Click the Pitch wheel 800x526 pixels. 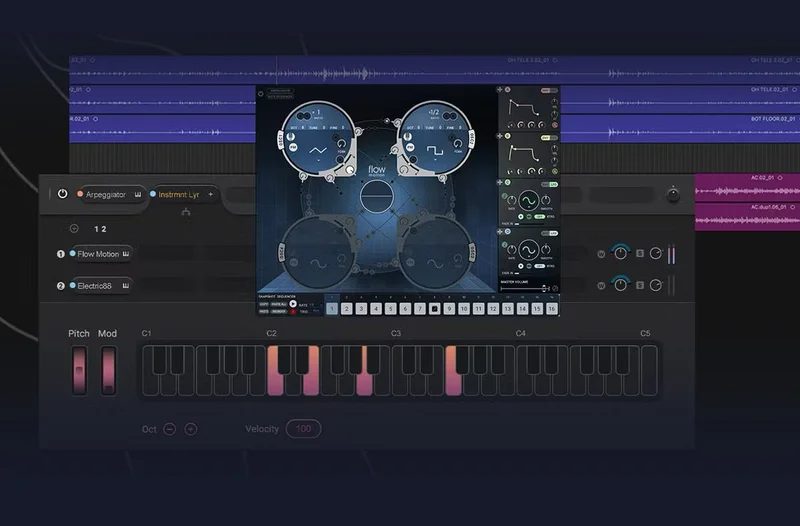tap(79, 371)
